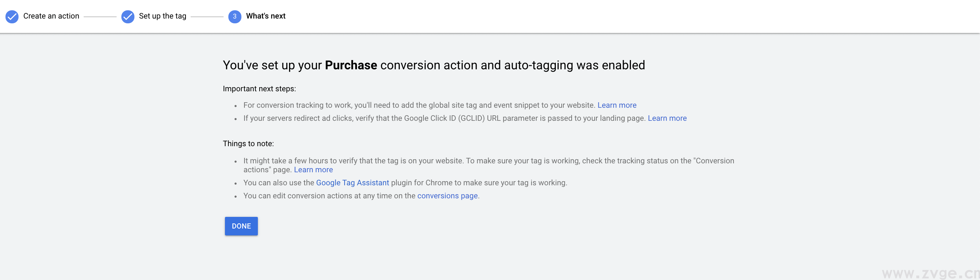This screenshot has width=980, height=280.
Task: Go to the conversions page link
Action: (x=447, y=196)
